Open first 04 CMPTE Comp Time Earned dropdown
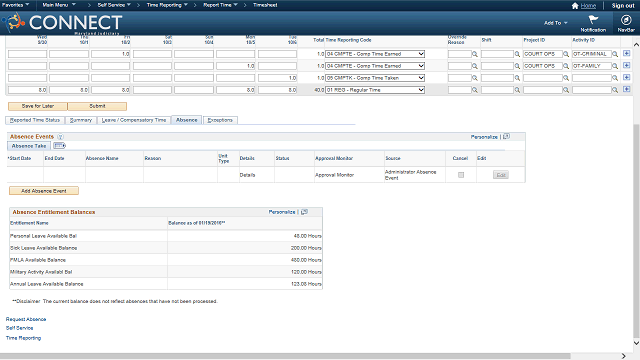 coord(375,54)
